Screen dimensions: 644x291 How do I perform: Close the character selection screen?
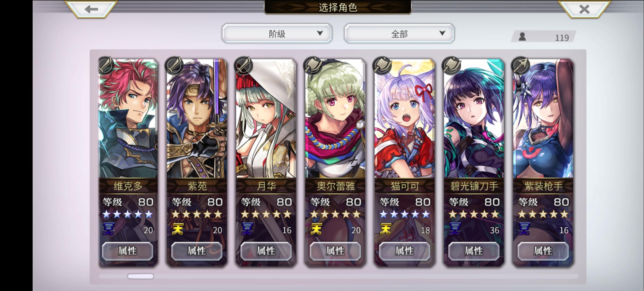[584, 9]
